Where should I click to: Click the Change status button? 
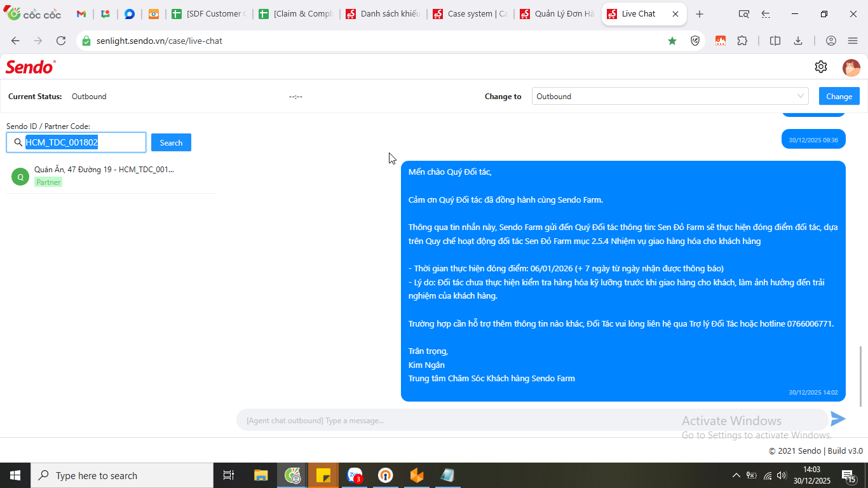click(839, 97)
